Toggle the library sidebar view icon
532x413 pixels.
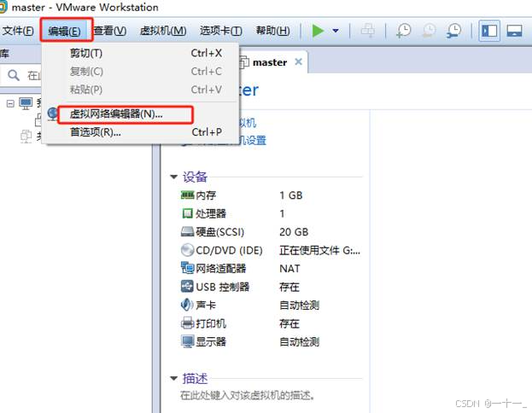pyautogui.click(x=489, y=31)
